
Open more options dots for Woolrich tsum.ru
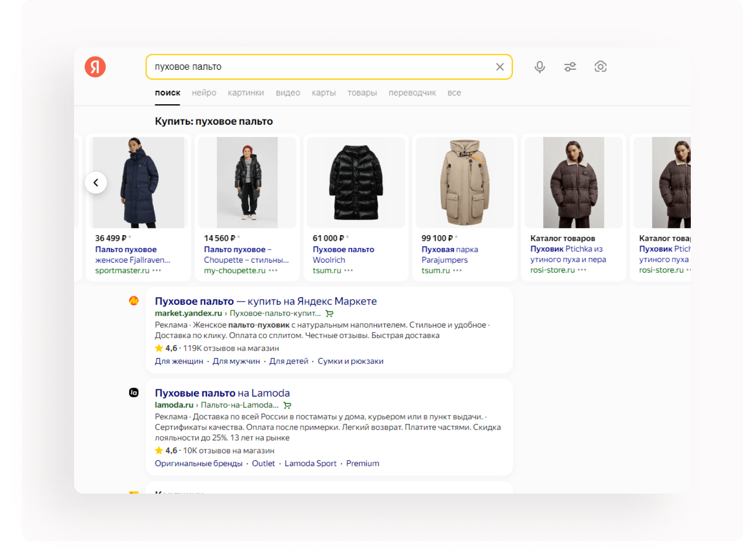(349, 270)
